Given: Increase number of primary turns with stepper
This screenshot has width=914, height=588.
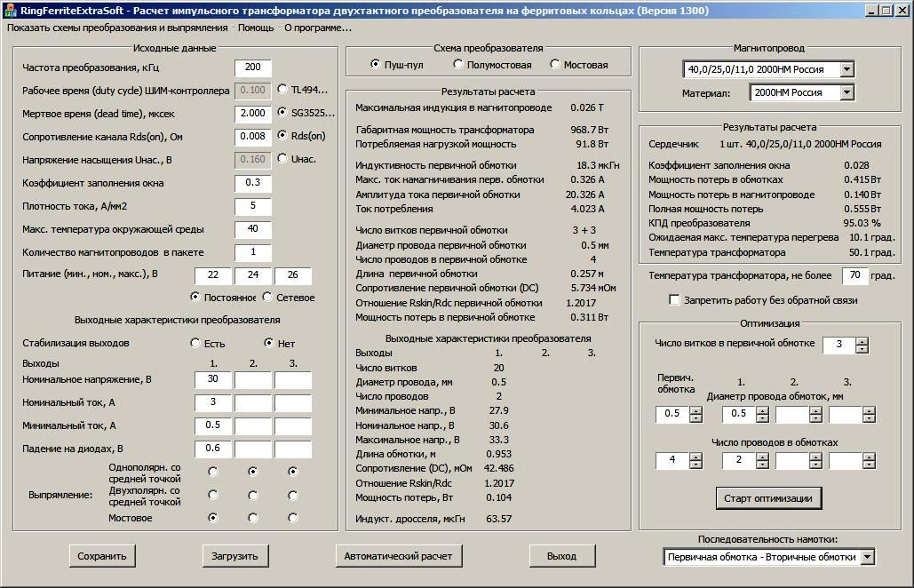Looking at the screenshot, I should (862, 340).
